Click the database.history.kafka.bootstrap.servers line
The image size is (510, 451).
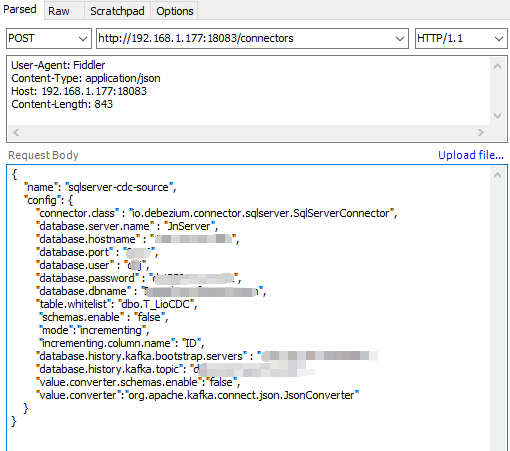point(207,356)
